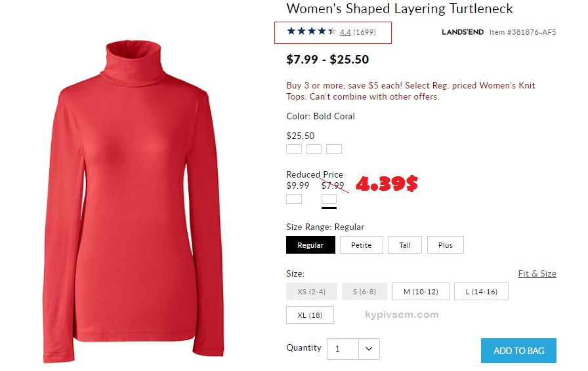Open the Fit & Size guide link

click(537, 273)
